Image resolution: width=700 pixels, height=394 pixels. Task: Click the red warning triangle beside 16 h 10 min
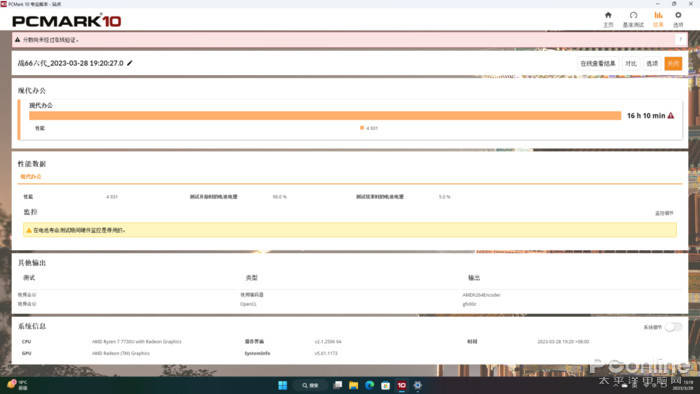(671, 116)
